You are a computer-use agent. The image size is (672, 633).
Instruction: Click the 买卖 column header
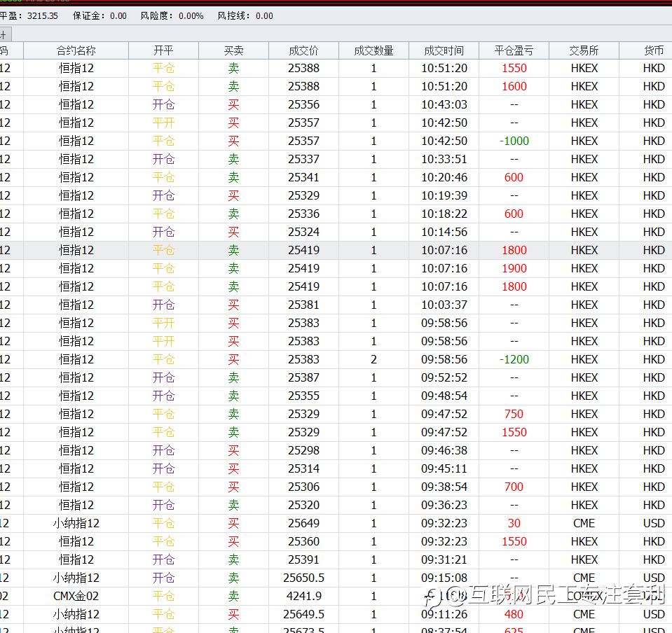(x=233, y=50)
